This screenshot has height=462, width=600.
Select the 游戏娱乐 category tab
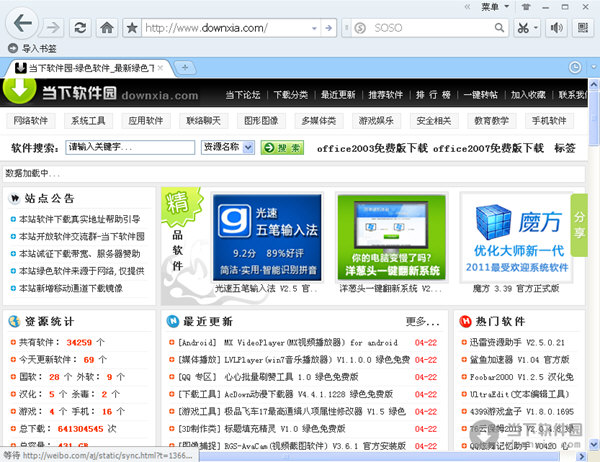376,121
